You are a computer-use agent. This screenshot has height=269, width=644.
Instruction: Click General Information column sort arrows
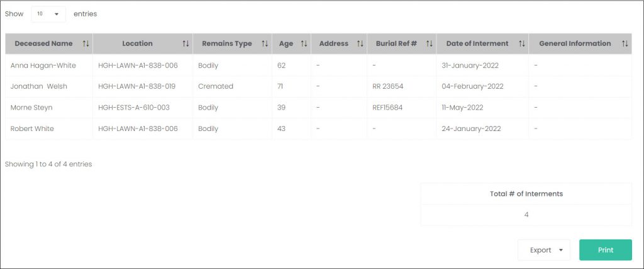click(625, 43)
